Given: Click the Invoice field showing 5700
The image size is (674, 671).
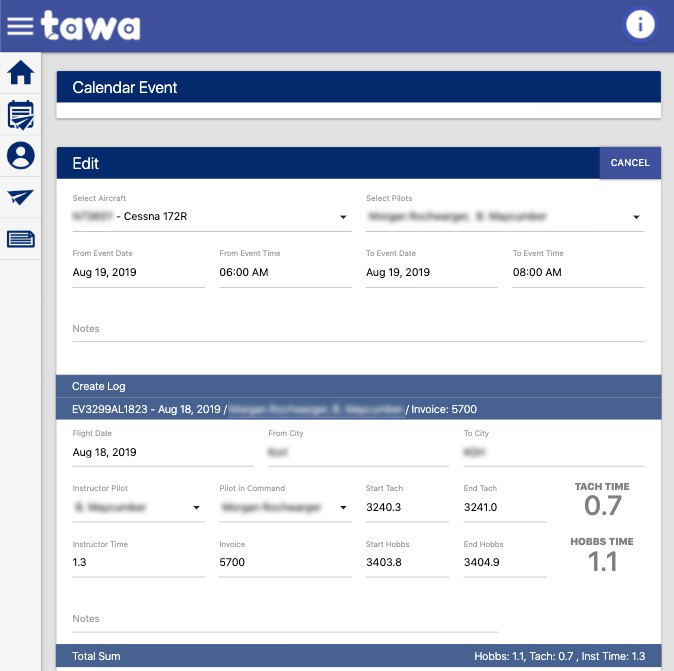Looking at the screenshot, I should click(284, 563).
